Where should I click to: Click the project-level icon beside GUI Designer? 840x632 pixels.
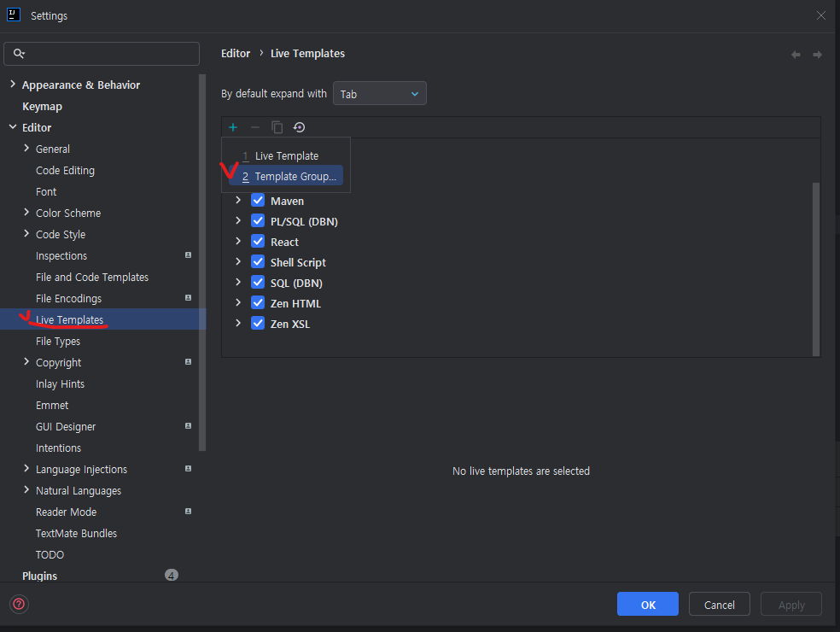coord(188,425)
